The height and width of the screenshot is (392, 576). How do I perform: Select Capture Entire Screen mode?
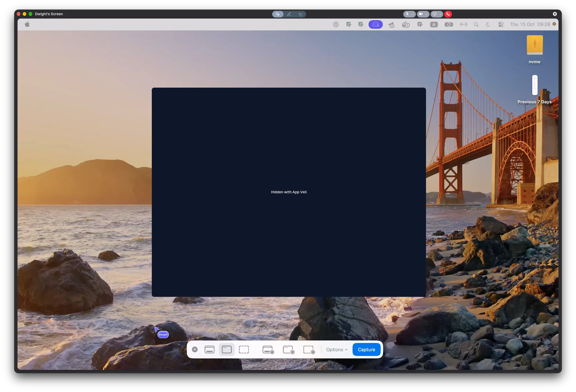209,350
